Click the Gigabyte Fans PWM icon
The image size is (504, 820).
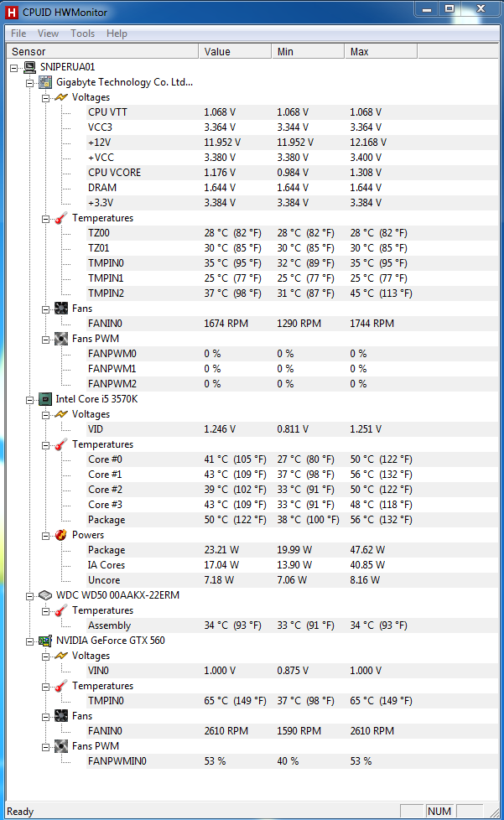tap(61, 339)
